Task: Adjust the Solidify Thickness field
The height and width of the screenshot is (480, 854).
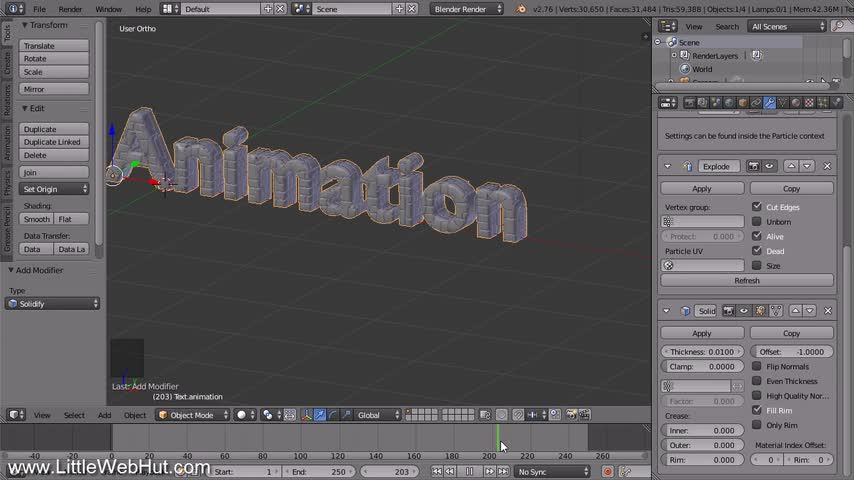Action: pyautogui.click(x=702, y=352)
